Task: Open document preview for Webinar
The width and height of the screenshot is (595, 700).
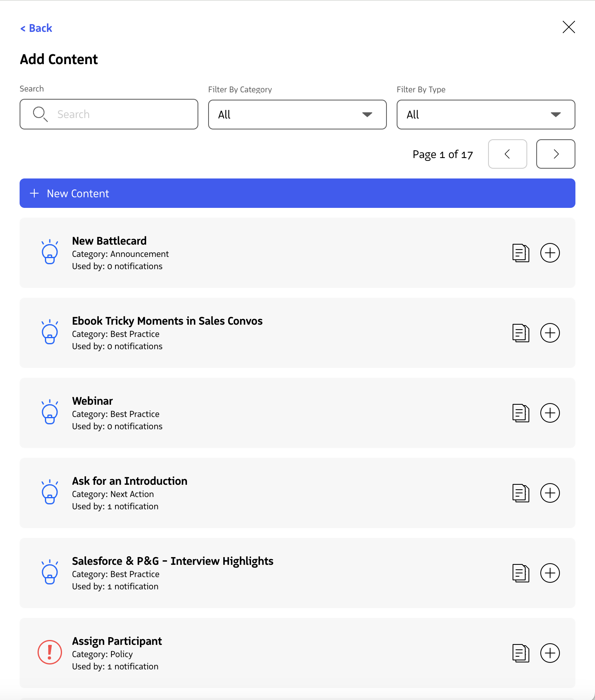Action: [521, 413]
